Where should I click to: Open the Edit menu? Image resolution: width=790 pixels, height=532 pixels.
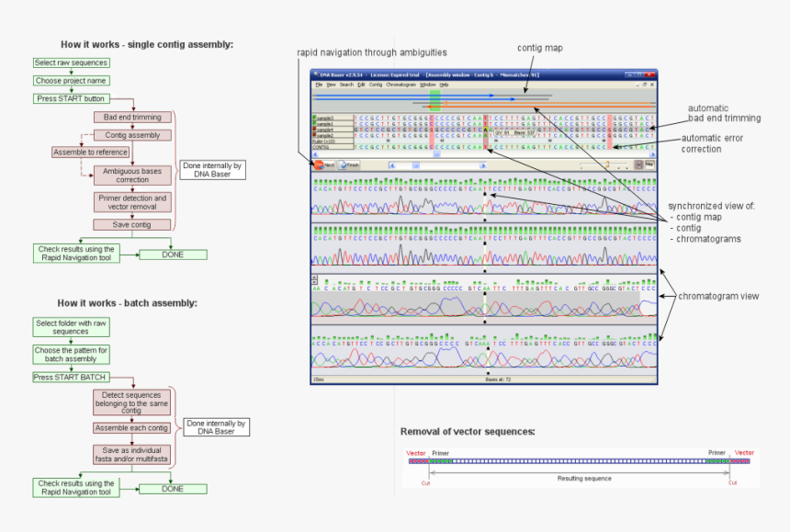pos(361,85)
